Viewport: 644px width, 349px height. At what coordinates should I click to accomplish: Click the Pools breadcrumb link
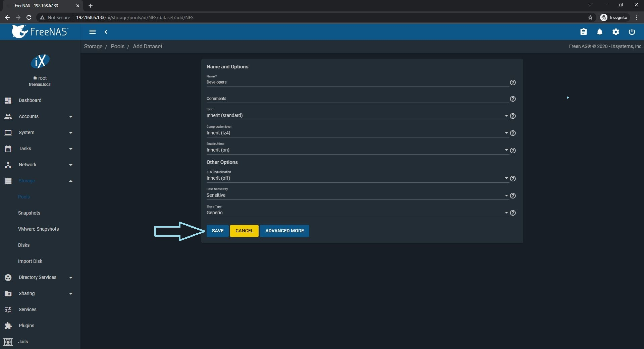(118, 47)
